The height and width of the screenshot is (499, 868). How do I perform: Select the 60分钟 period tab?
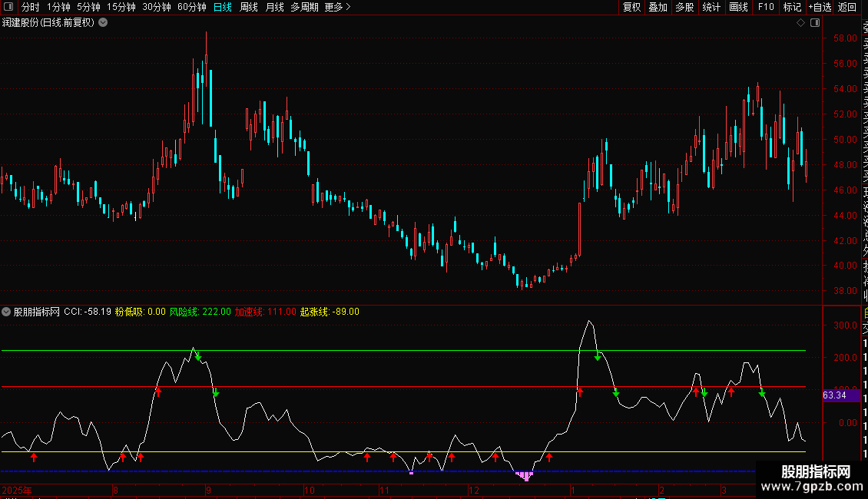tap(191, 8)
